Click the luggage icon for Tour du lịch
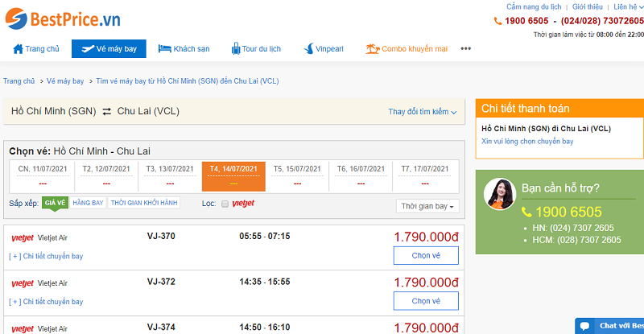 click(x=236, y=48)
